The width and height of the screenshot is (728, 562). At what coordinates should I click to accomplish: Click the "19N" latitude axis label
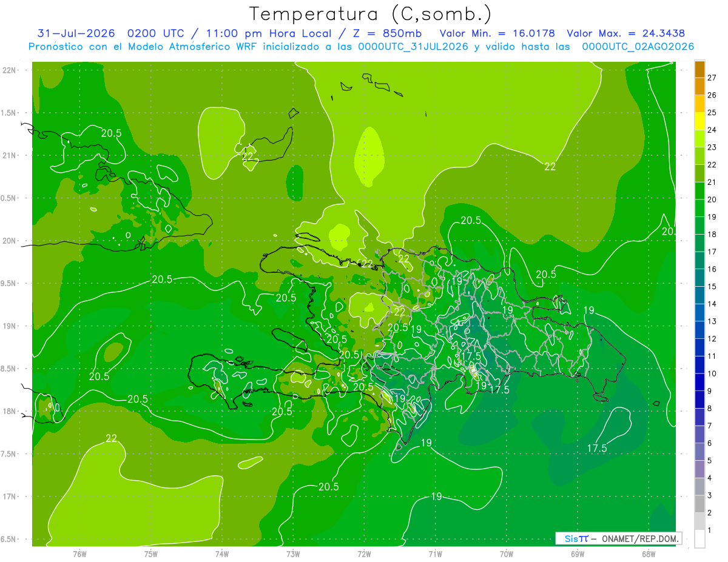point(10,326)
